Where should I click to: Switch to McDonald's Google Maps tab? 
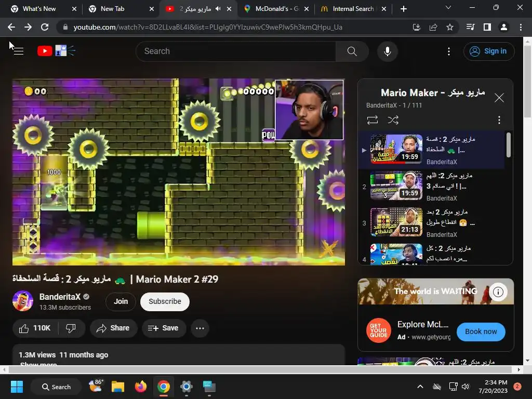tap(277, 9)
